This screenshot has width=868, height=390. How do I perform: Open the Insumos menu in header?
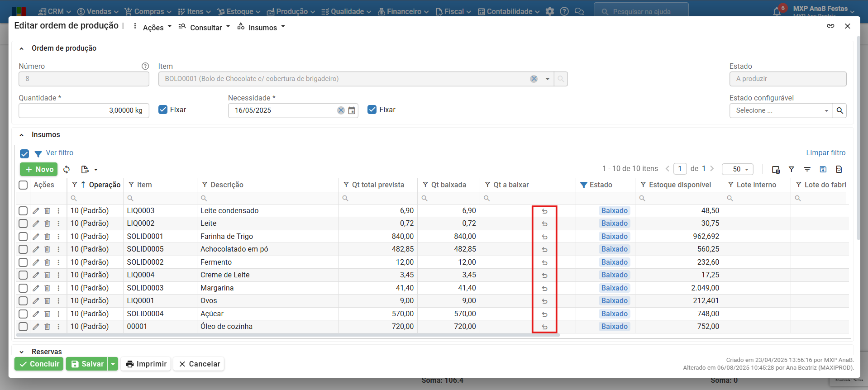(262, 28)
